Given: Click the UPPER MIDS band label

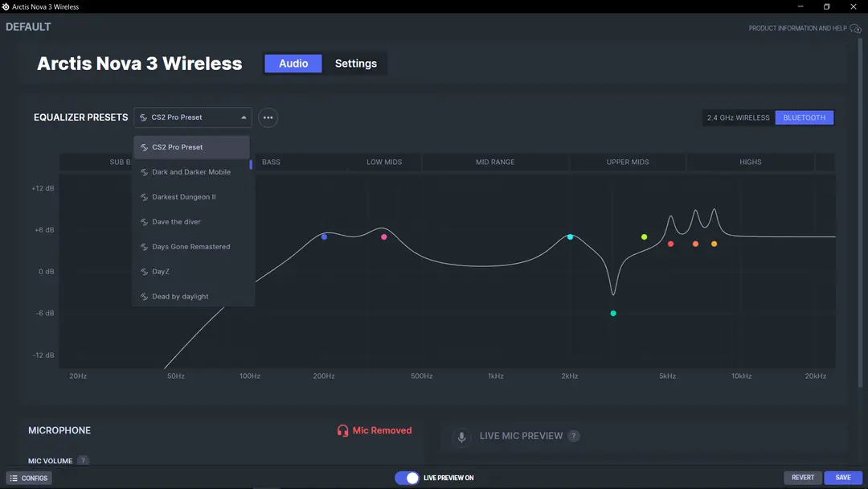Looking at the screenshot, I should pyautogui.click(x=627, y=162).
